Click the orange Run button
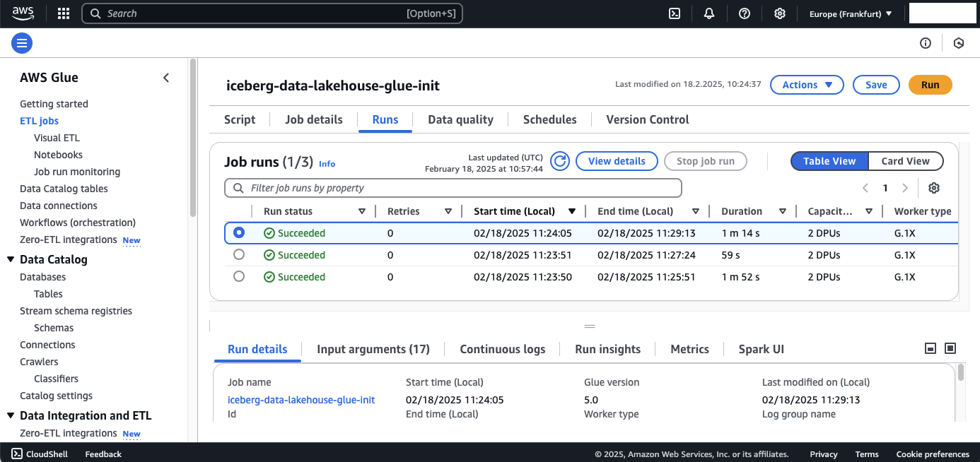Screen dimensions: 980x462 (930, 85)
